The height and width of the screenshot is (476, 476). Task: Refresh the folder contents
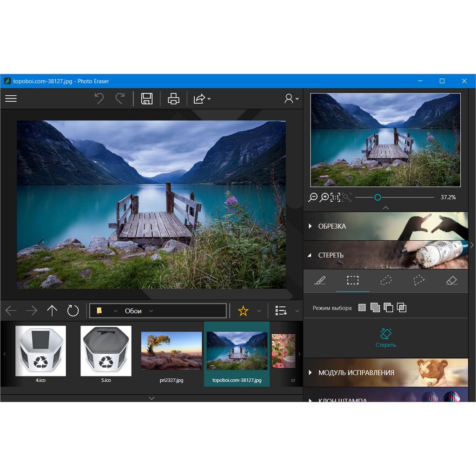[x=73, y=311]
